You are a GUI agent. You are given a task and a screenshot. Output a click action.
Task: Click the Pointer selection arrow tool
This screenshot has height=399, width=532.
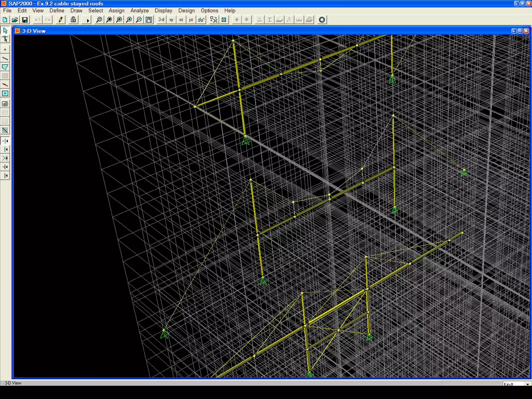[x=5, y=30]
